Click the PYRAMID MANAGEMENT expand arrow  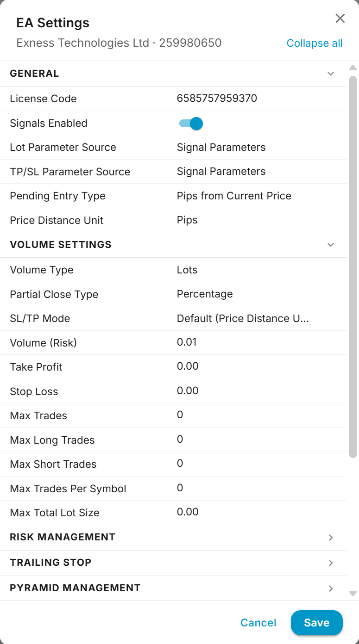(x=330, y=588)
